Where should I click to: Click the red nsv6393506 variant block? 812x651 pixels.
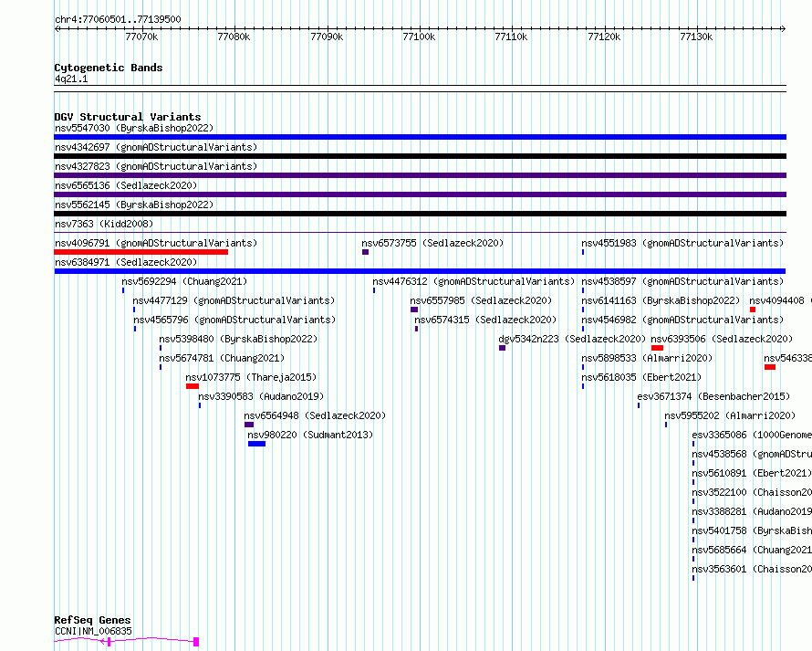(657, 348)
